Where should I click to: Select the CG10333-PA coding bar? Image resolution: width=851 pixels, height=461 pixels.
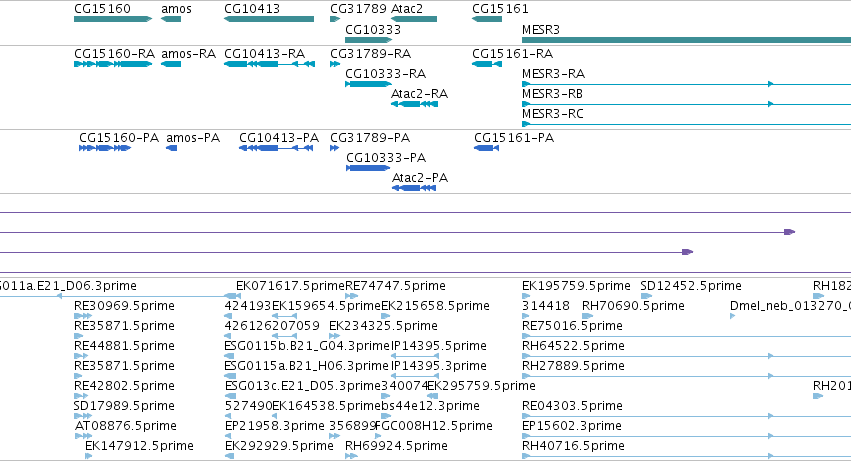coord(368,168)
